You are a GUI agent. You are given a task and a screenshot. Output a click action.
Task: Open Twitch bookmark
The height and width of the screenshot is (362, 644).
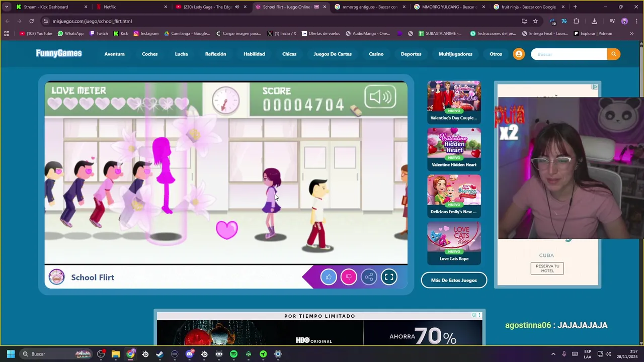(99, 34)
